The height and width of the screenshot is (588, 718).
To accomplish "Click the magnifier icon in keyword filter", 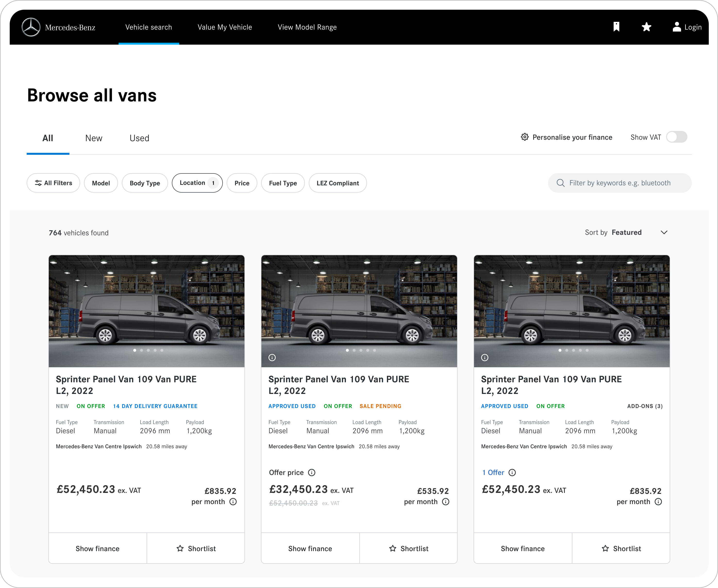I will click(x=561, y=183).
